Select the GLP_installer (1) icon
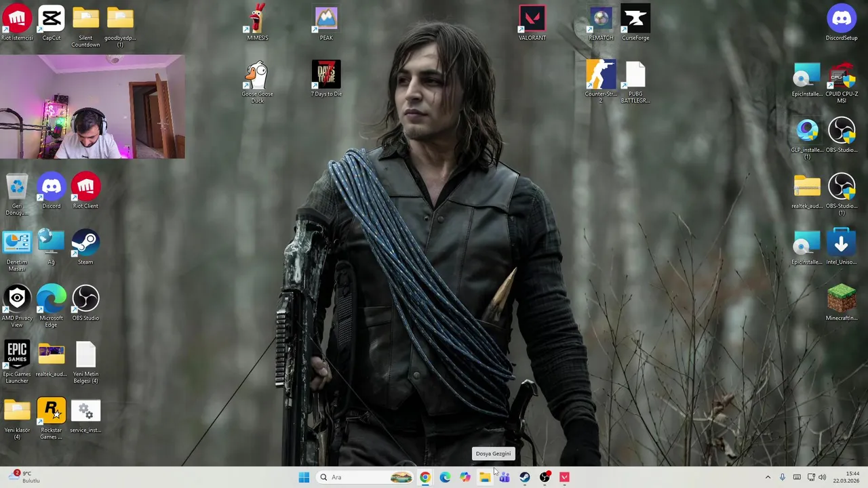Screen dimensions: 868x488 click(x=807, y=138)
